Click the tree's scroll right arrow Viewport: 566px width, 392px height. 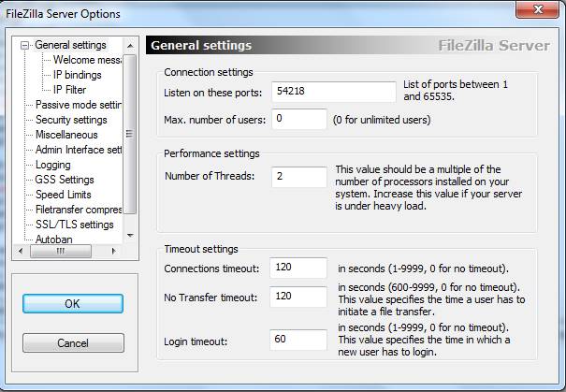click(114, 251)
